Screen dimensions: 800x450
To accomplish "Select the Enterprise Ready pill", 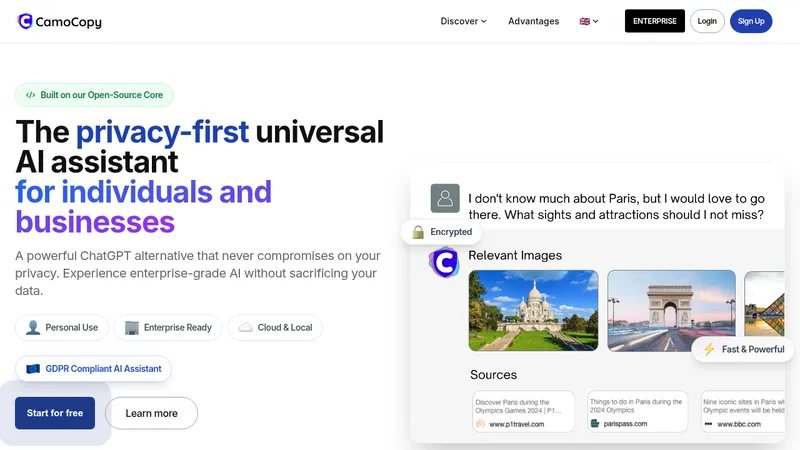I will (168, 328).
